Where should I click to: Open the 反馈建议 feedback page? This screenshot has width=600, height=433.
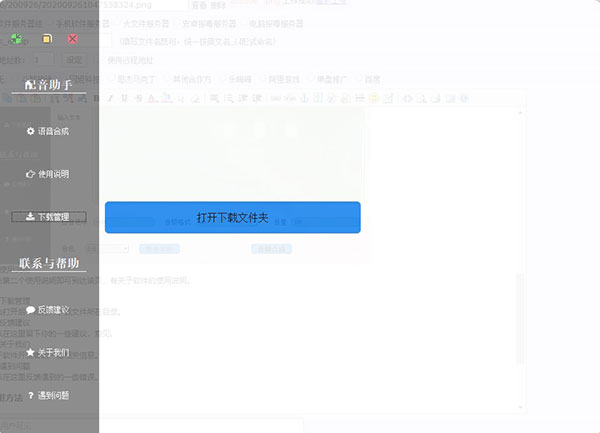coord(48,309)
